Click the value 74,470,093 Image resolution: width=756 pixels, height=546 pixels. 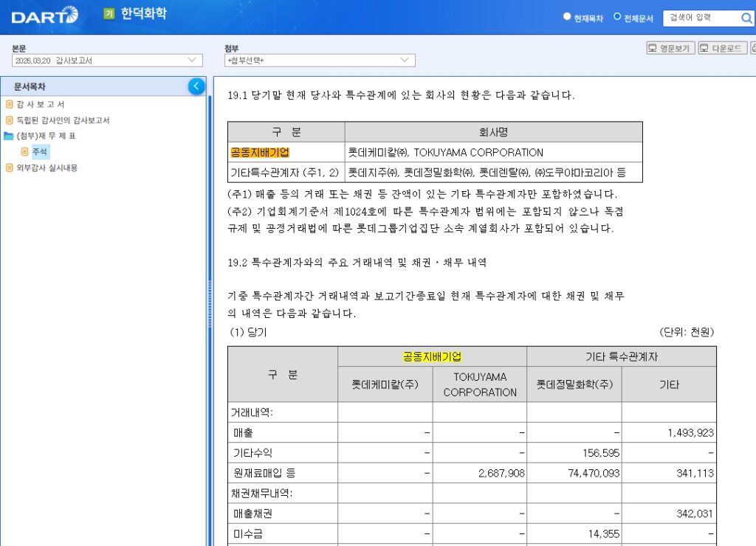(594, 473)
